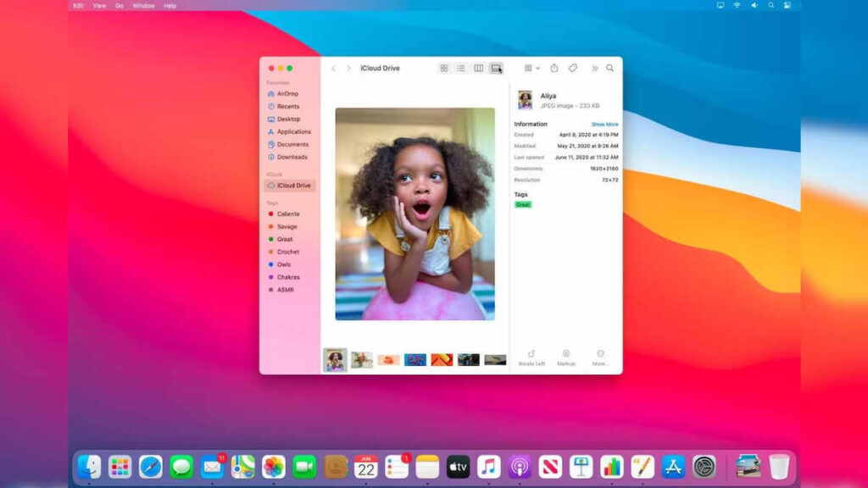Screen dimensions: 868x488
Task: Click the Aliya file icon in preview pane
Action: point(525,100)
